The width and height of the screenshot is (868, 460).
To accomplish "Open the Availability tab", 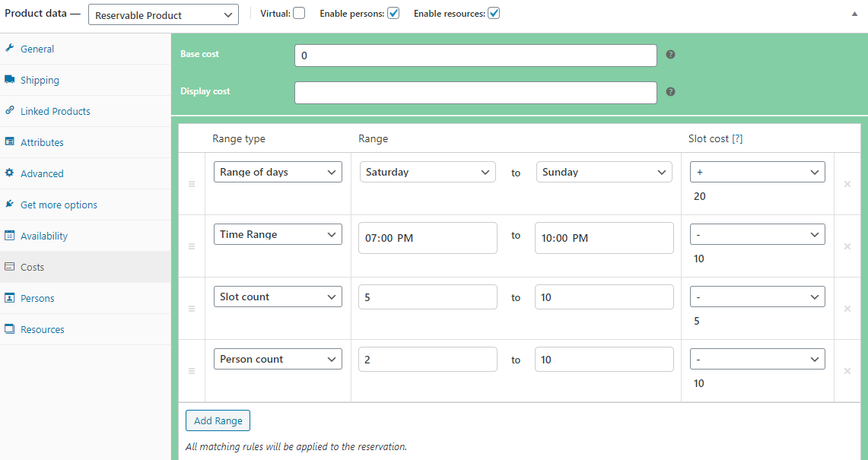I will click(44, 236).
